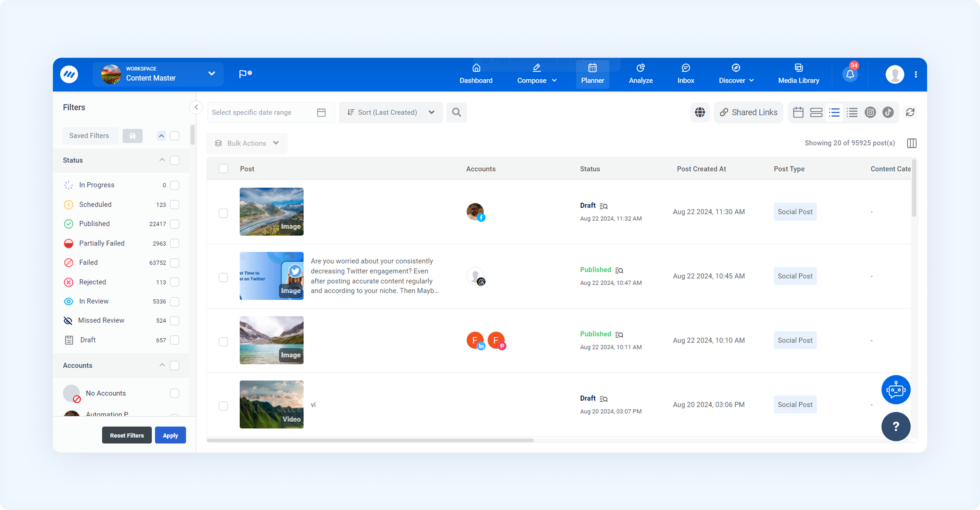Open Shared Links
Screen dimensions: 980x510
(x=748, y=112)
